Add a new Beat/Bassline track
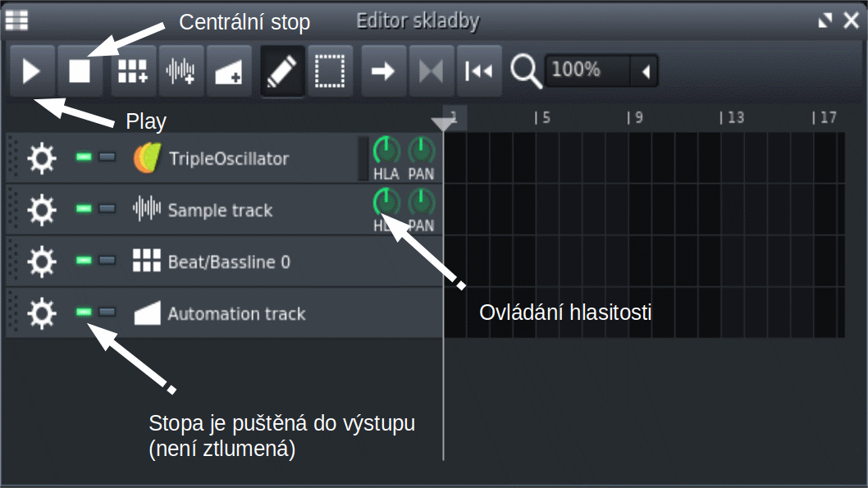Image resolution: width=868 pixels, height=488 pixels. [133, 71]
